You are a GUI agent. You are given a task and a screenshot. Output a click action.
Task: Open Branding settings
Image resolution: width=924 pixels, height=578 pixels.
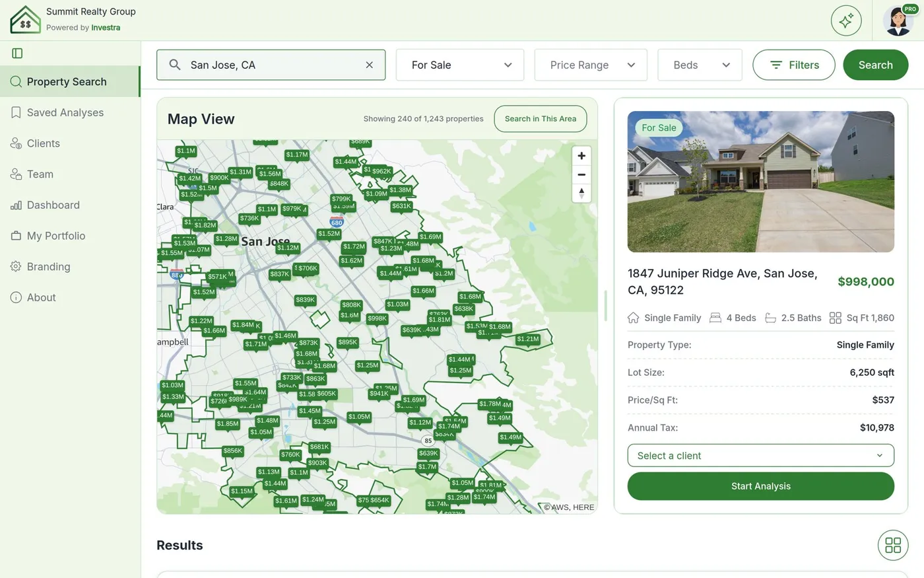70,267
